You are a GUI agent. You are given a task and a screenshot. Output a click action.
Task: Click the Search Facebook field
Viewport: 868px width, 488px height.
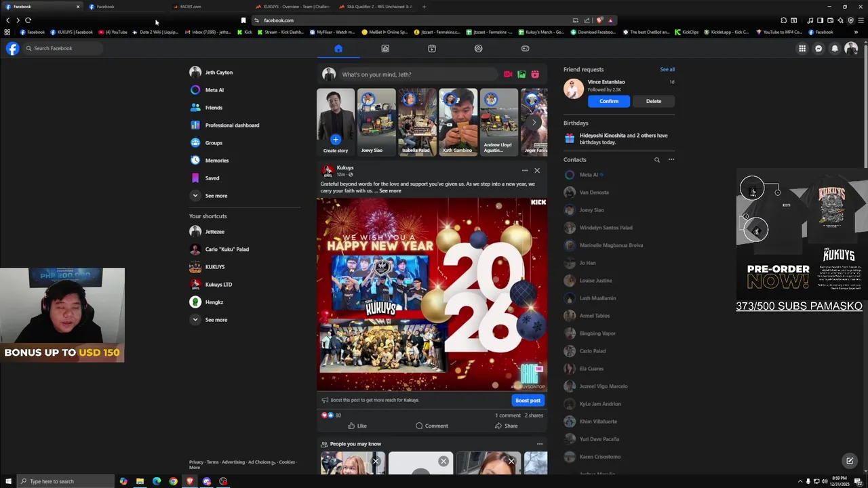click(62, 48)
